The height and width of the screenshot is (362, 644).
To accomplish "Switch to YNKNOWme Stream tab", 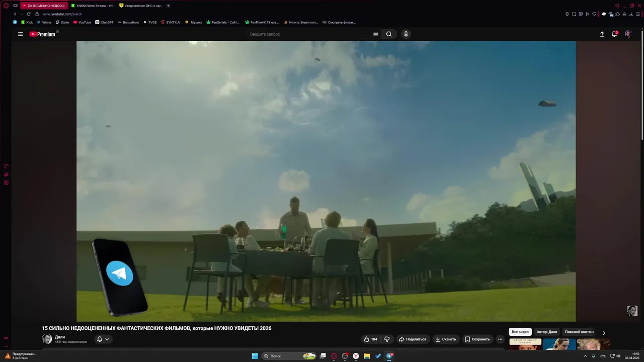I will 92,6.
